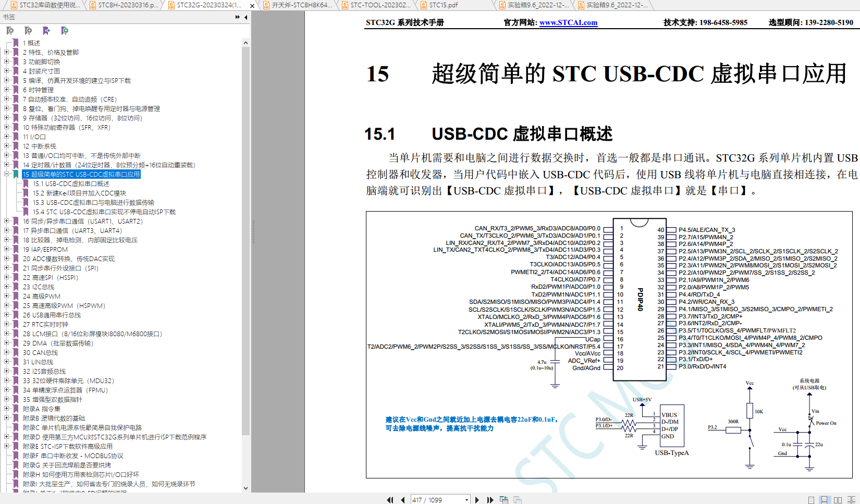Screen dimensions: 860x504
Task: Expand bookmark 9 存储器
Action: (7, 118)
